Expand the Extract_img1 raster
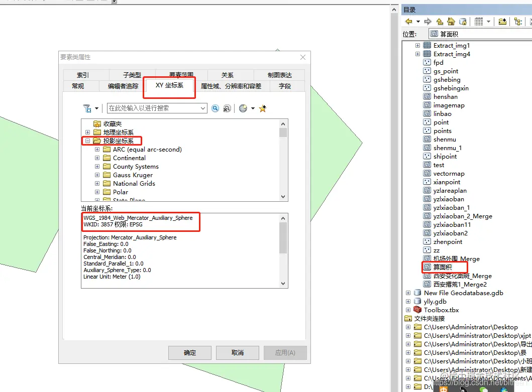 pyautogui.click(x=417, y=46)
